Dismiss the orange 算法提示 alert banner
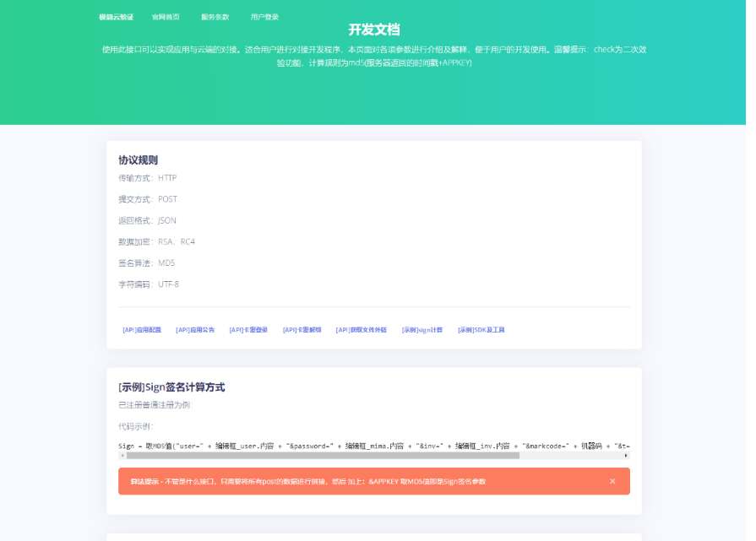Viewport: 756px width, 541px height. pyautogui.click(x=612, y=481)
